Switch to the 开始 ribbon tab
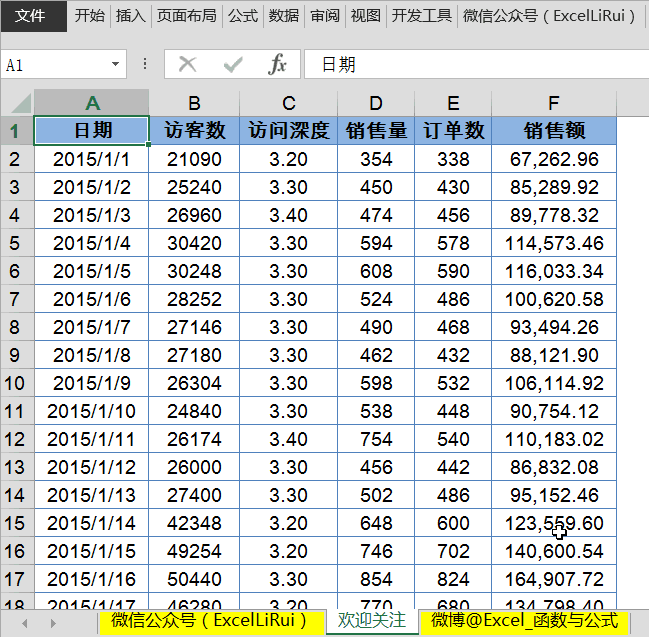The height and width of the screenshot is (637, 649). pyautogui.click(x=89, y=16)
